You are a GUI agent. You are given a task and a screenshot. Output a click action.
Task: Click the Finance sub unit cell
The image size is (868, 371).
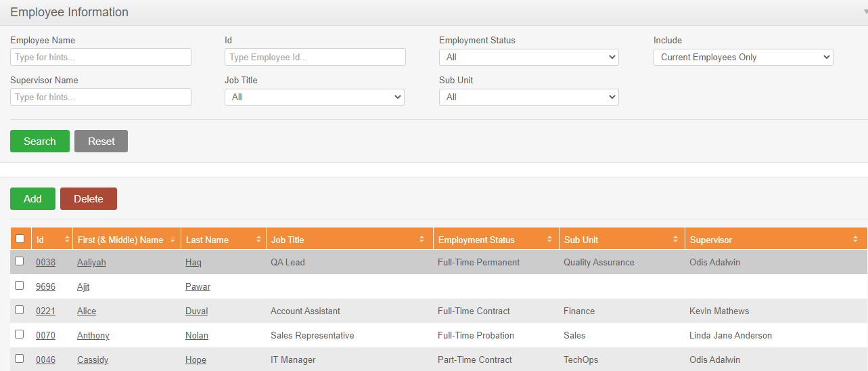579,311
